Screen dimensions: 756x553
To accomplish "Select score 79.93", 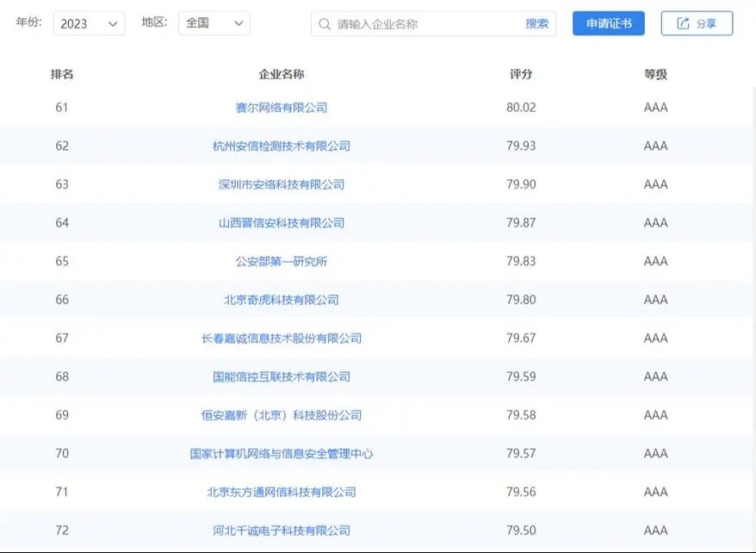I will [521, 146].
